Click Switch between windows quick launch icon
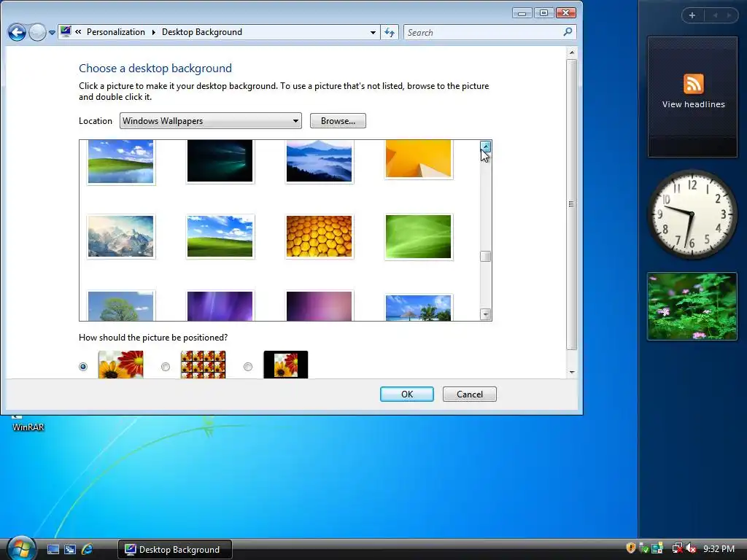The height and width of the screenshot is (560, 747). [x=70, y=550]
